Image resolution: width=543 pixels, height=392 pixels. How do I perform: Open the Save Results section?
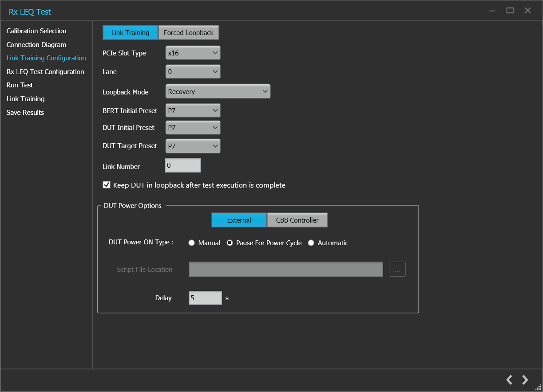[25, 112]
